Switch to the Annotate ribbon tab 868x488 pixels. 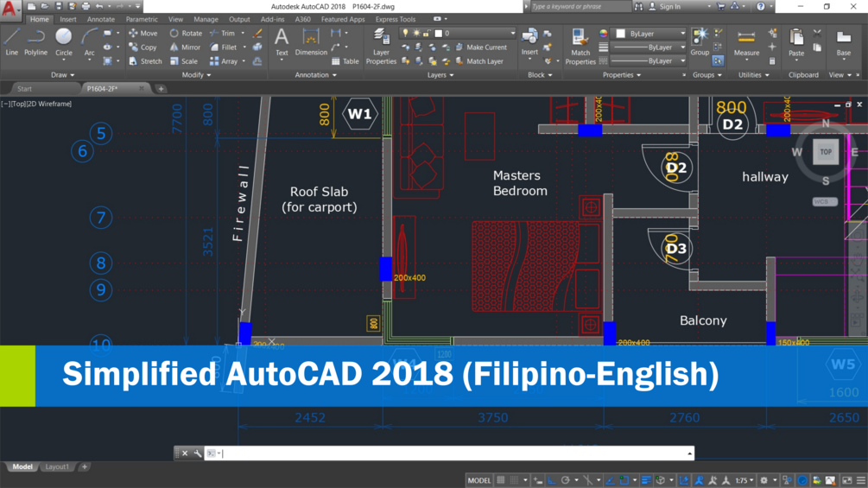pos(101,19)
